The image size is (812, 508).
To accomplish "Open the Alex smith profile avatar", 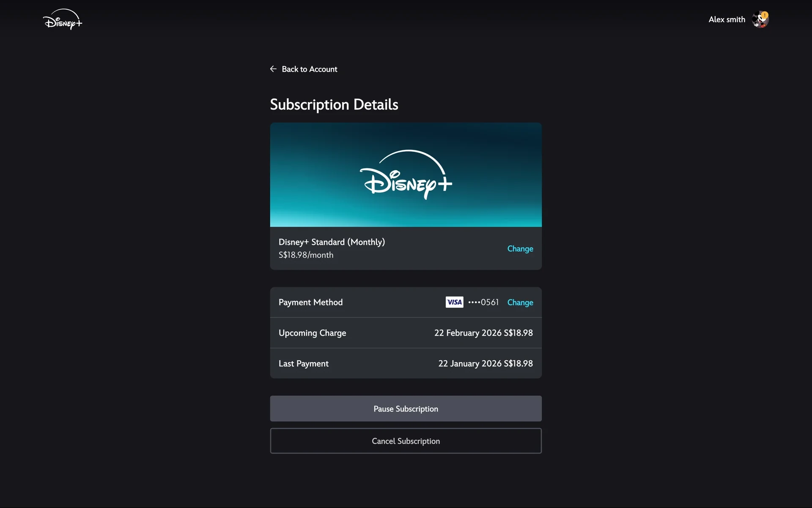I will 760,19.
